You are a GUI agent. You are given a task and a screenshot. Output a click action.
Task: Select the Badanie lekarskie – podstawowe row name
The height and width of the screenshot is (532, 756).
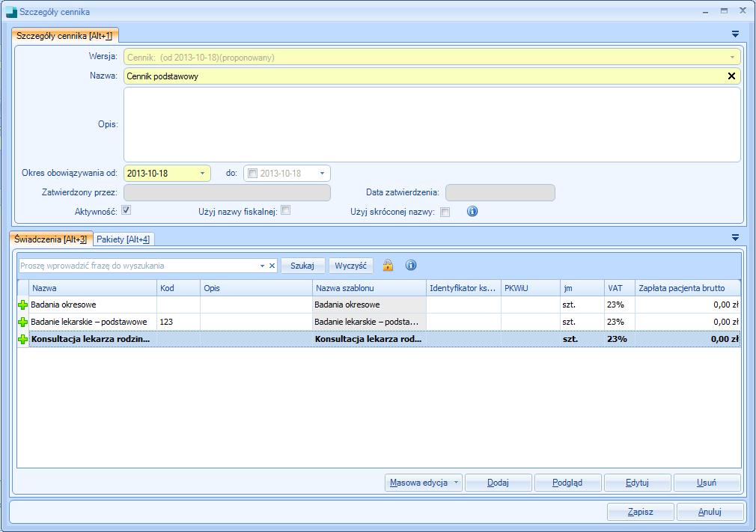click(x=89, y=322)
